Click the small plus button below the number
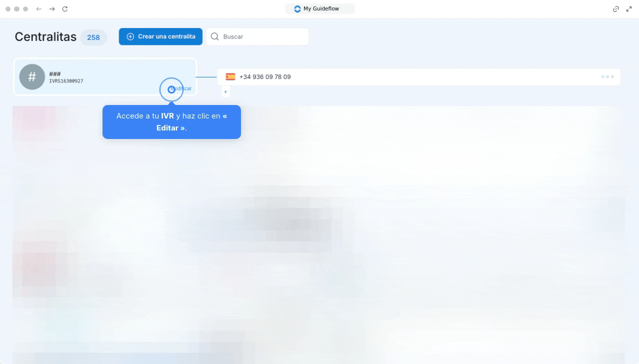Image resolution: width=639 pixels, height=364 pixels. 225,92
